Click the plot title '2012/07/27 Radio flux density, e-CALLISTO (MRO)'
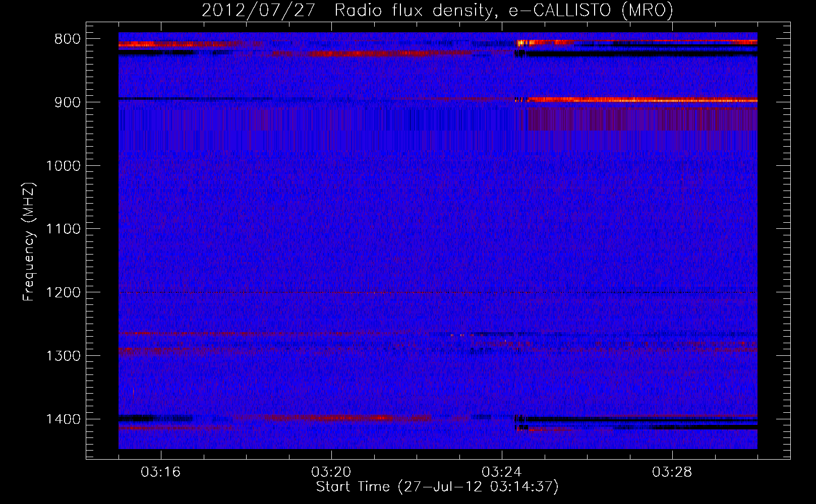Image resolution: width=816 pixels, height=504 pixels. tap(437, 11)
